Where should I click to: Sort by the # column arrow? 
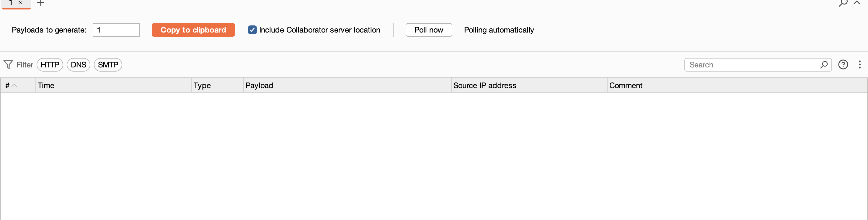point(14,85)
